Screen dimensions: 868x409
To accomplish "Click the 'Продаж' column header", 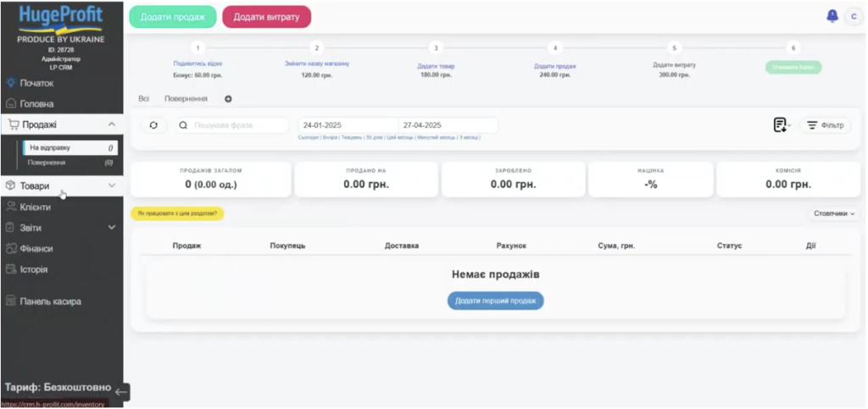I will click(186, 246).
